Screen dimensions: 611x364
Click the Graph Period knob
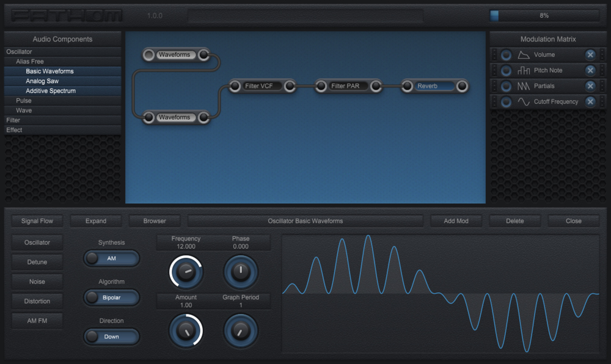(x=240, y=330)
